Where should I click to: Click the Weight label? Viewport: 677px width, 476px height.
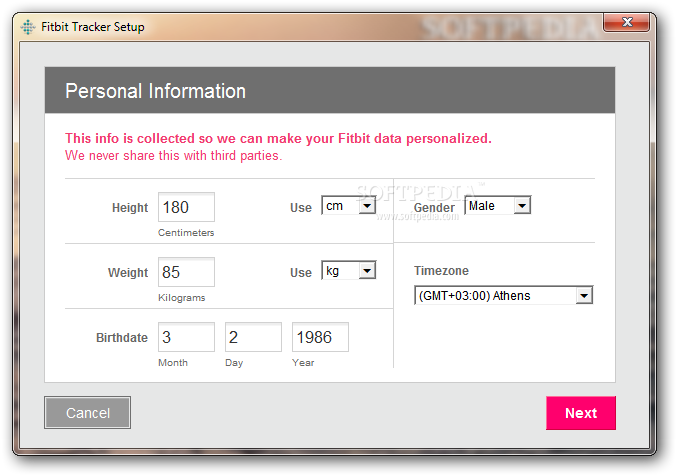pyautogui.click(x=128, y=273)
